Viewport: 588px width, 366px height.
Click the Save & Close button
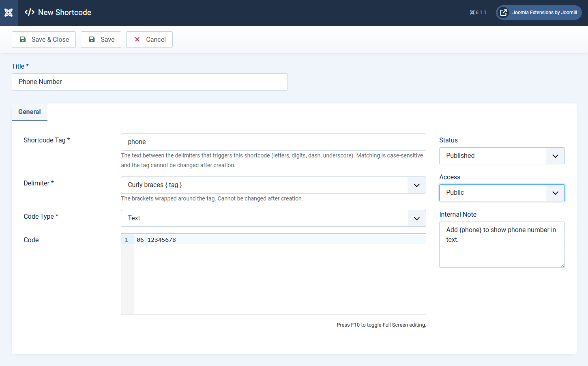pos(44,40)
